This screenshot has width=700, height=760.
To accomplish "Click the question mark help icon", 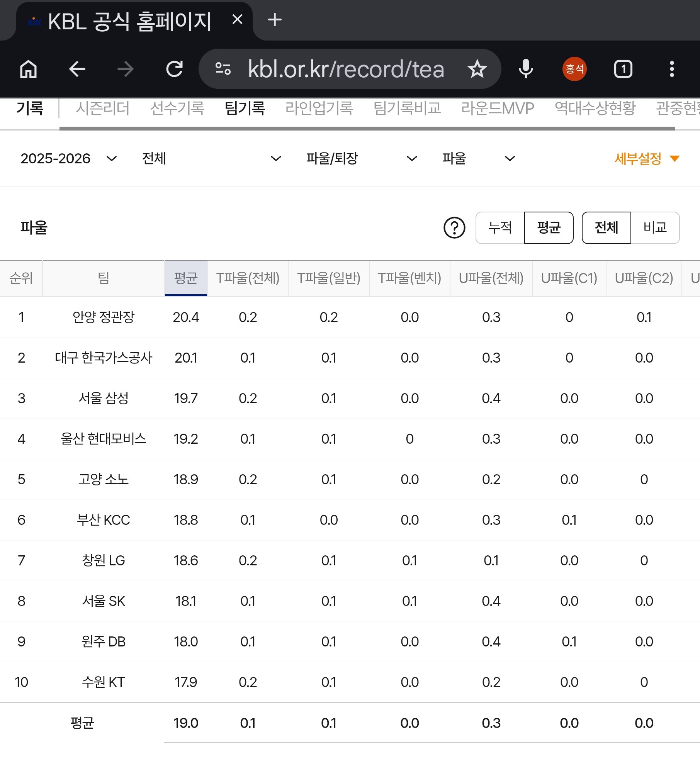I will point(454,228).
